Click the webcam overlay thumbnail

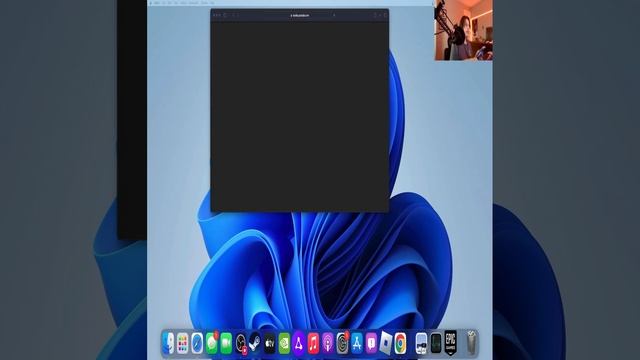(x=464, y=30)
